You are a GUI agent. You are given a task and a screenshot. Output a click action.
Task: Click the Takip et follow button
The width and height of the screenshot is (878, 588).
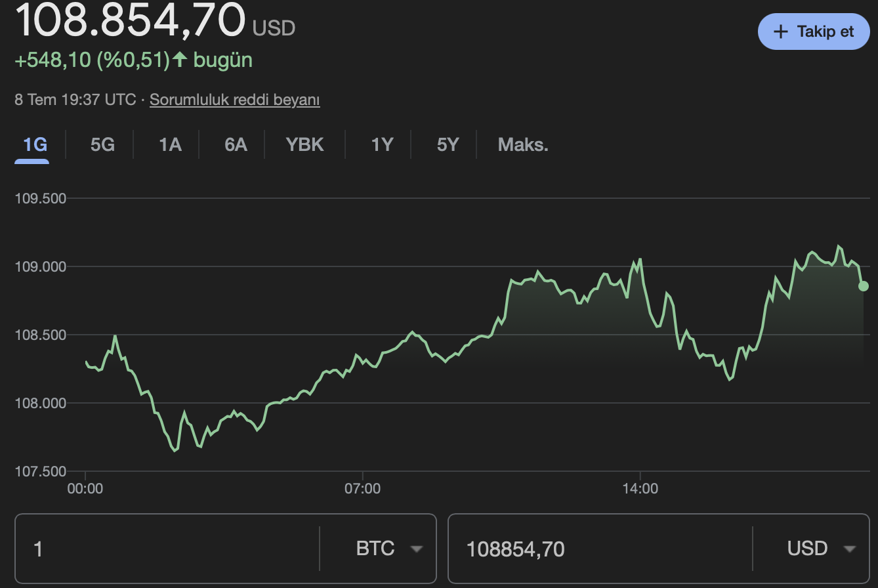pyautogui.click(x=814, y=31)
